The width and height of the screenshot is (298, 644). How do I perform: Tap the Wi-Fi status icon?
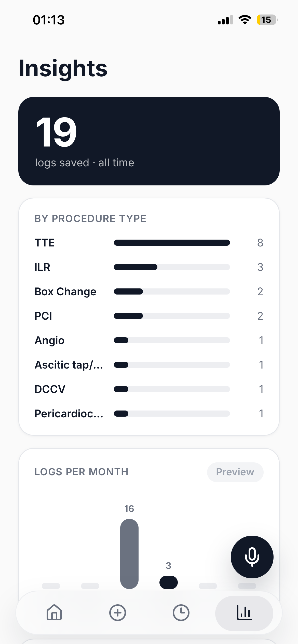click(245, 20)
